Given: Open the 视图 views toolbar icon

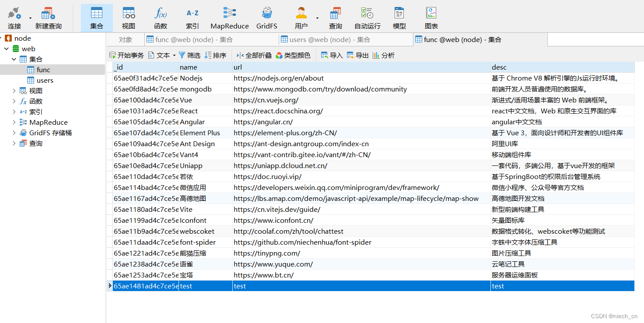Looking at the screenshot, I should point(129,18).
